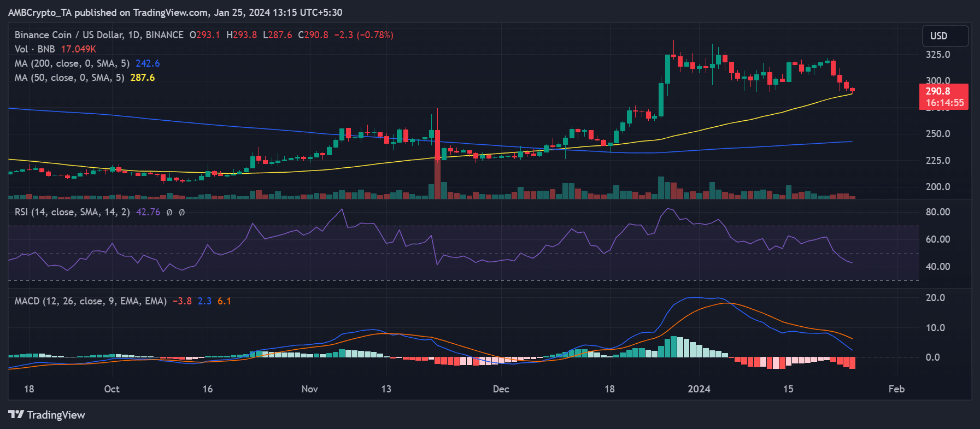Click the 15 date label on time axis
Viewport: 980px width, 429px height.
(x=788, y=389)
